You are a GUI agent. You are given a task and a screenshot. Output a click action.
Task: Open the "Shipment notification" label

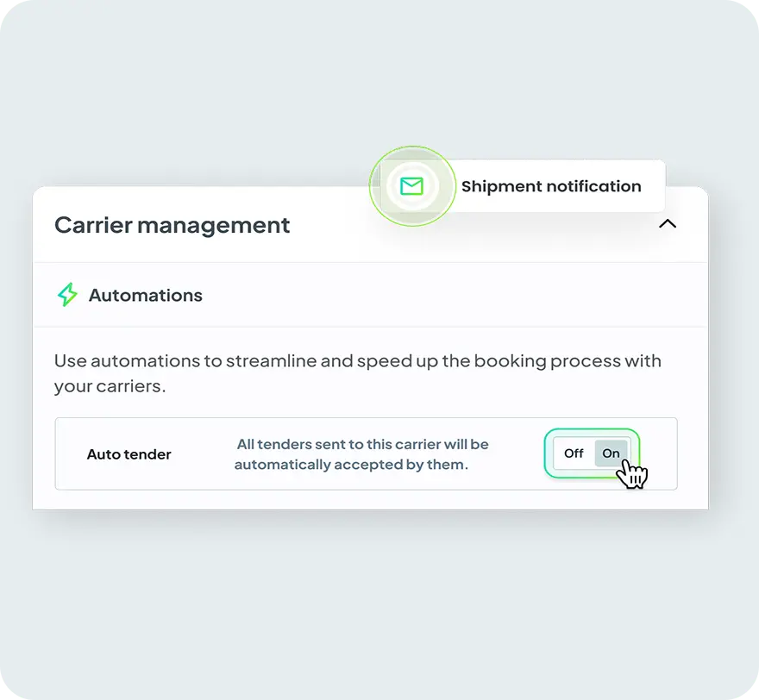551,186
